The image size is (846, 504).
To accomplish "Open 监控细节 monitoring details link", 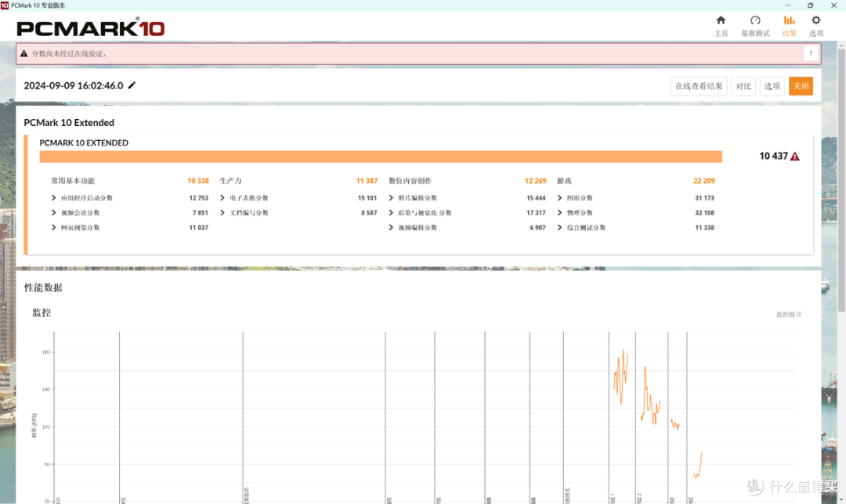I will click(x=789, y=315).
